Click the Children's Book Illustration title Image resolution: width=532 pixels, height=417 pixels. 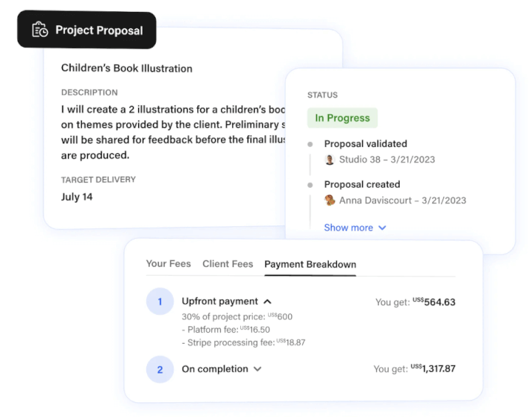(x=126, y=68)
